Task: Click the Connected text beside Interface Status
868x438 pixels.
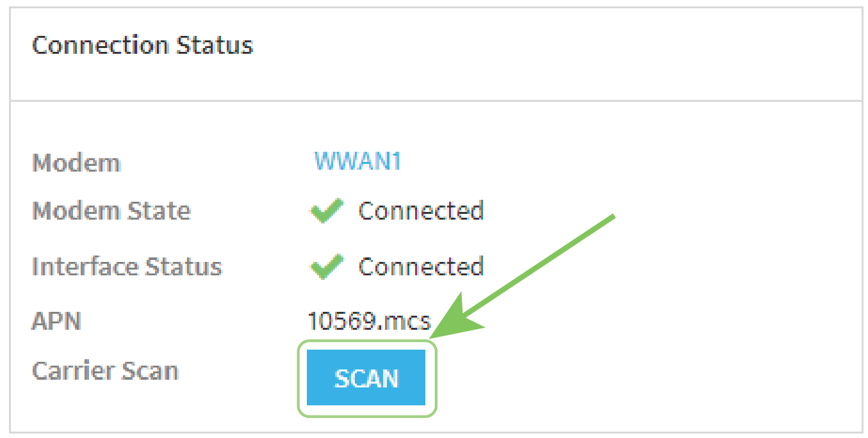Action: 420,266
